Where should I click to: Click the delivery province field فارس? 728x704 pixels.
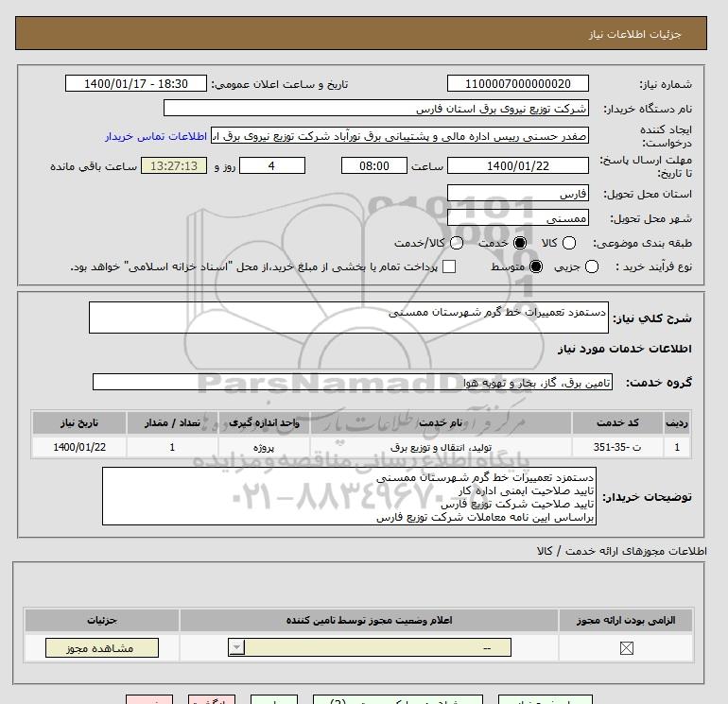pos(518,193)
